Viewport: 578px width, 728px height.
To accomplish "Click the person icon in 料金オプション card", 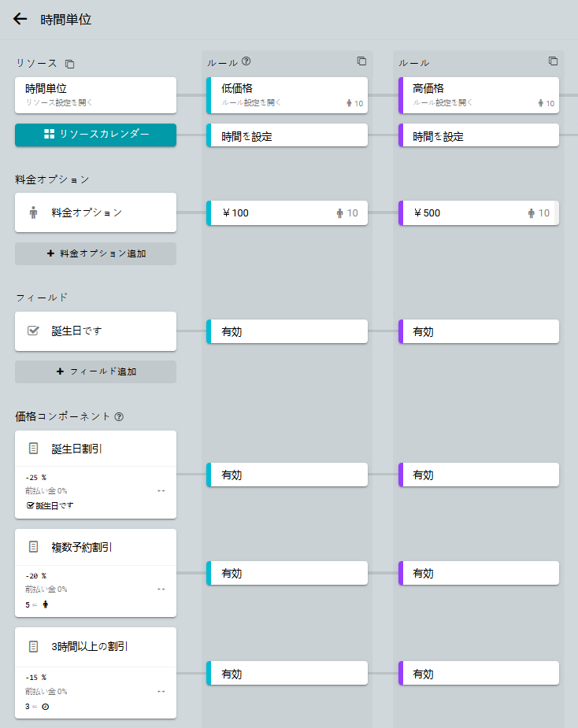I will 33,212.
